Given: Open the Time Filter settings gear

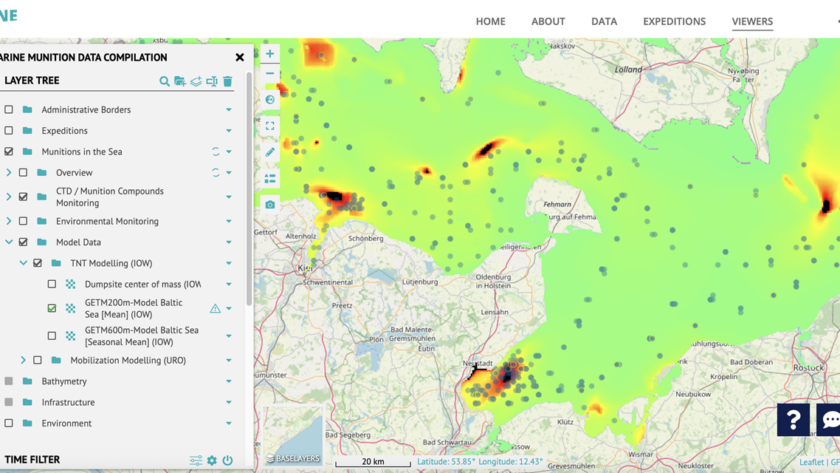Looking at the screenshot, I should [211, 461].
